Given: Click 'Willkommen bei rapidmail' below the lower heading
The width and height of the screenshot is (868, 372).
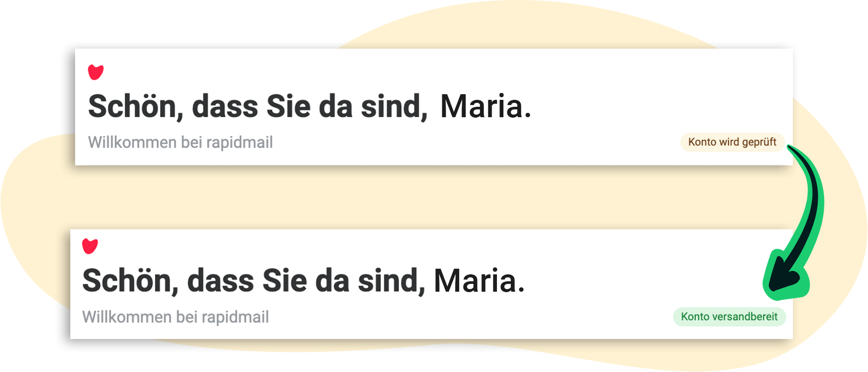Looking at the screenshot, I should coord(175,317).
